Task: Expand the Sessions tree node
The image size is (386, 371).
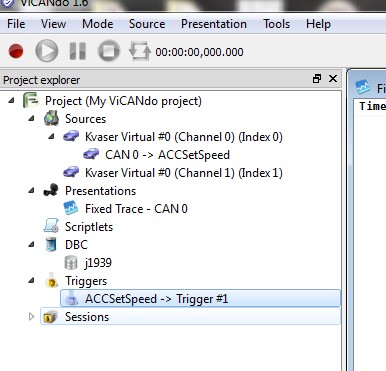Action: click(x=31, y=317)
